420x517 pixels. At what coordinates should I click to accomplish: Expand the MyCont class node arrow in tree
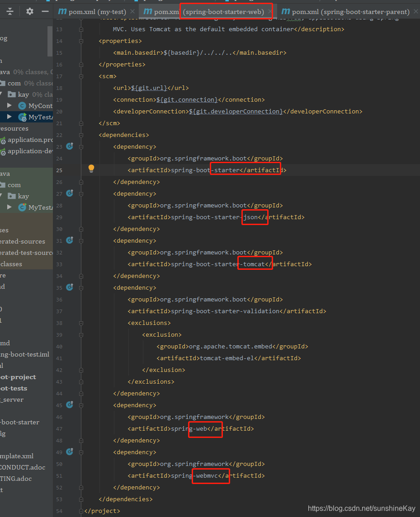coord(9,105)
